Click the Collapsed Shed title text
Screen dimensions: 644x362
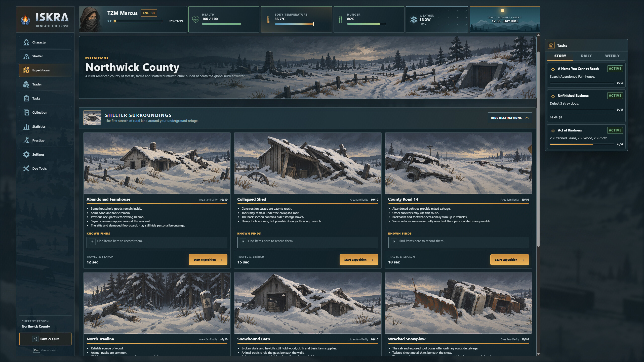click(x=252, y=199)
